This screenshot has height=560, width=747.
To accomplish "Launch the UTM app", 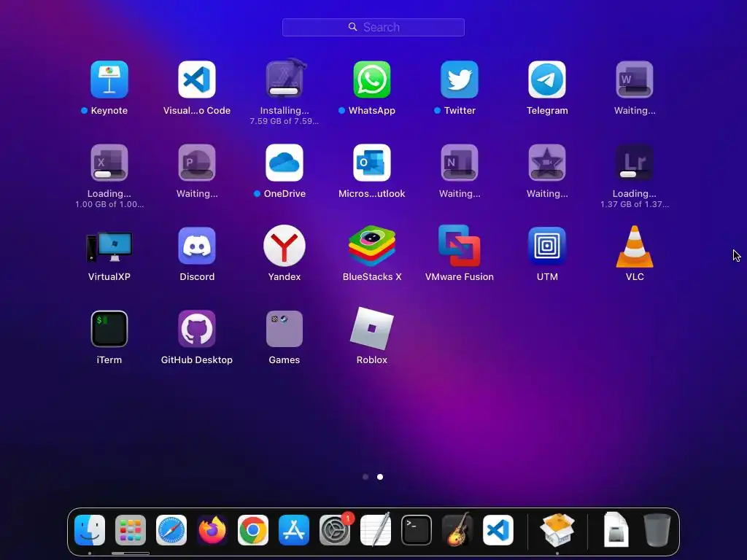I will [547, 246].
